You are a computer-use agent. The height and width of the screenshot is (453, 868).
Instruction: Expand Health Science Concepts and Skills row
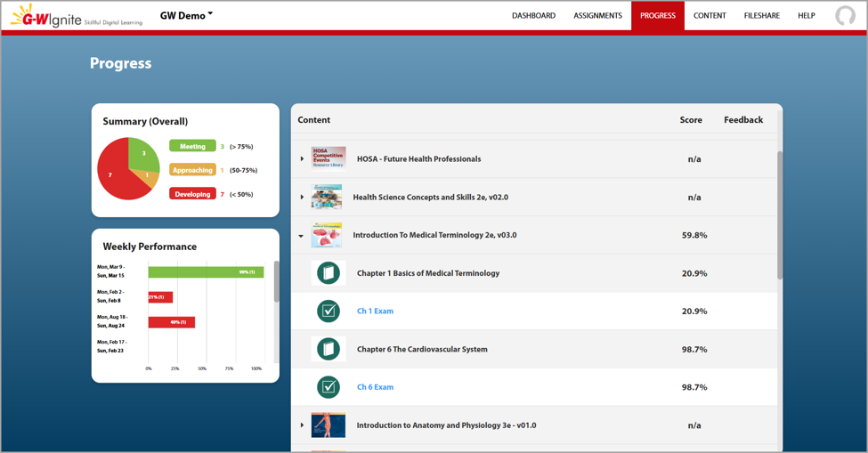(302, 197)
